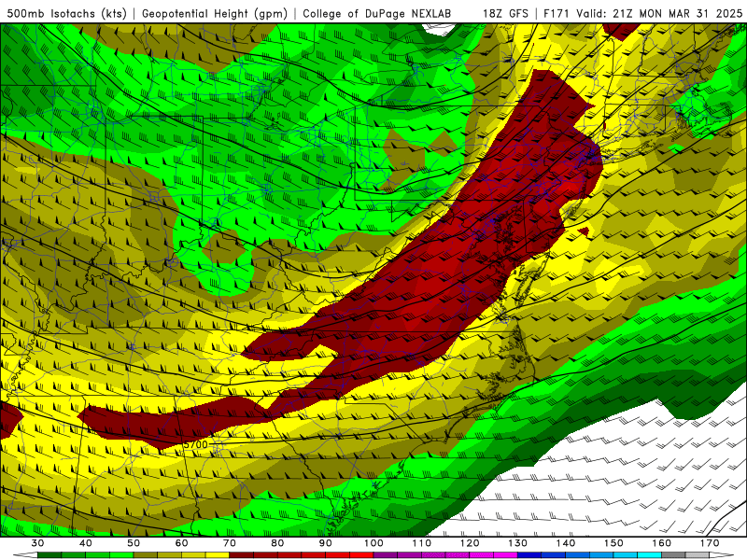The width and height of the screenshot is (747, 560).
Task: Click the '70' legend scale label
Action: pyautogui.click(x=230, y=543)
